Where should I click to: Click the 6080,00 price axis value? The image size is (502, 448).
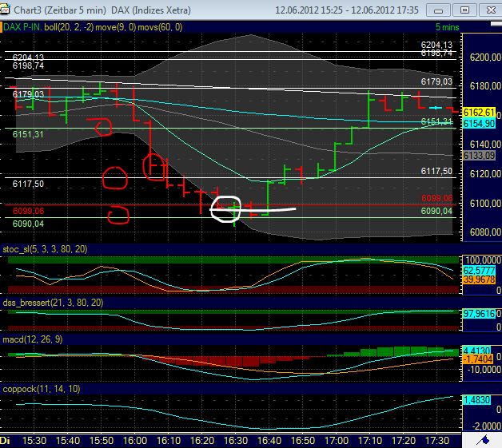tap(484, 232)
